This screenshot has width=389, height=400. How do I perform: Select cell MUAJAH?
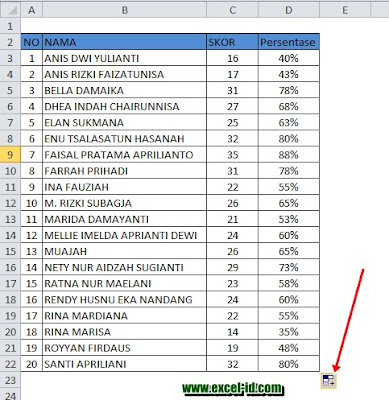pyautogui.click(x=124, y=251)
